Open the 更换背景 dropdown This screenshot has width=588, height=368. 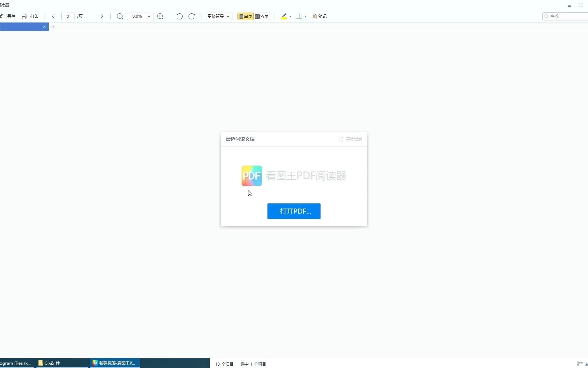pyautogui.click(x=219, y=16)
